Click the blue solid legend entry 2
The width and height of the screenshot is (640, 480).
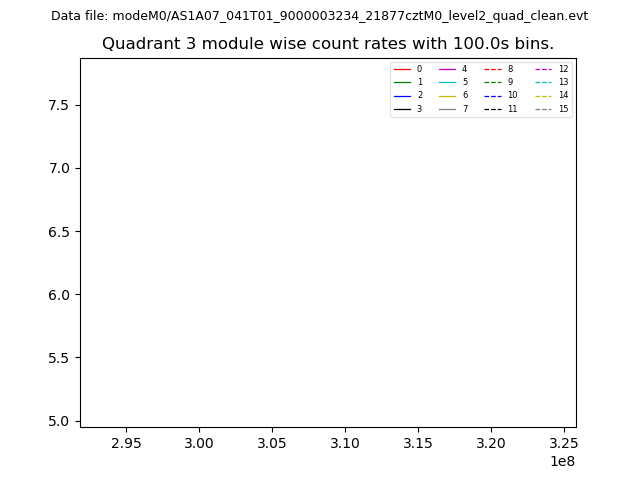[x=409, y=95]
